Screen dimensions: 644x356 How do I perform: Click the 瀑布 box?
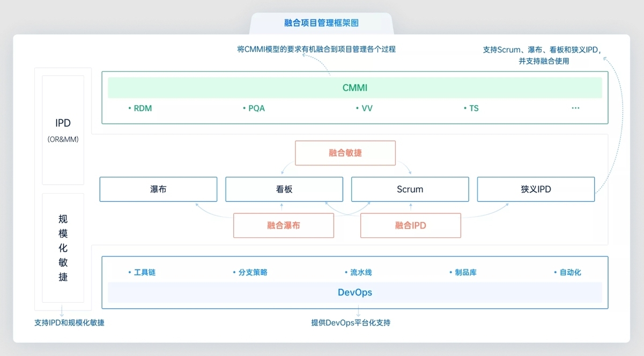coord(158,189)
